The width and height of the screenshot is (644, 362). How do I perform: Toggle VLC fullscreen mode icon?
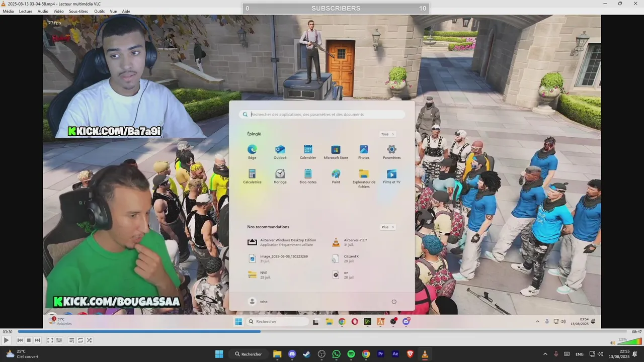click(50, 340)
